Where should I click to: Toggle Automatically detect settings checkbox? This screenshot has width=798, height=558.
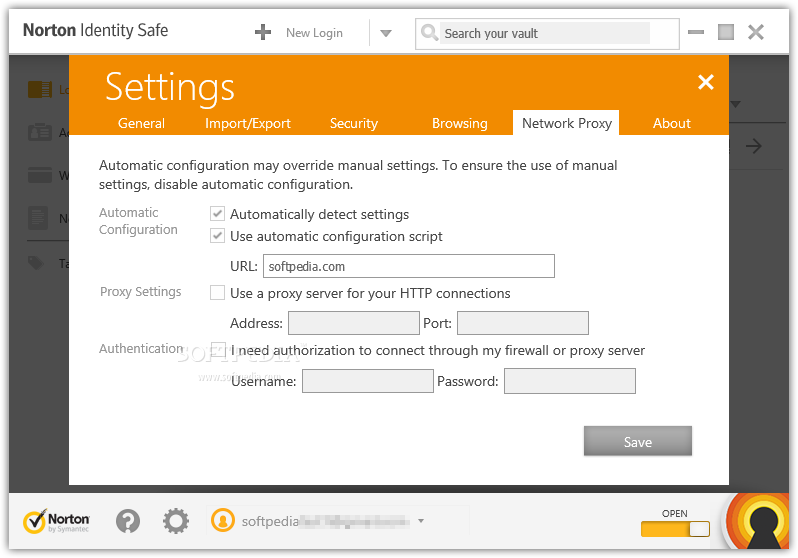(217, 213)
